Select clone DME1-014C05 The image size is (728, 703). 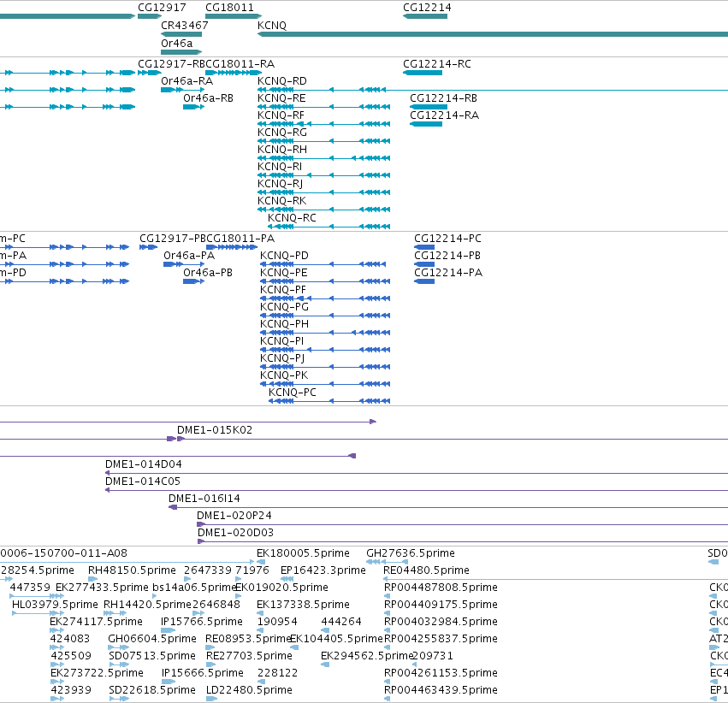(417, 491)
